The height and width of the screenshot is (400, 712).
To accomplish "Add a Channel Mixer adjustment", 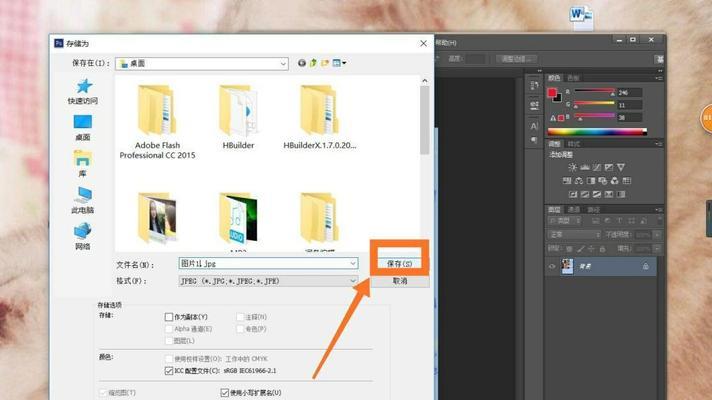I will [x=614, y=181].
